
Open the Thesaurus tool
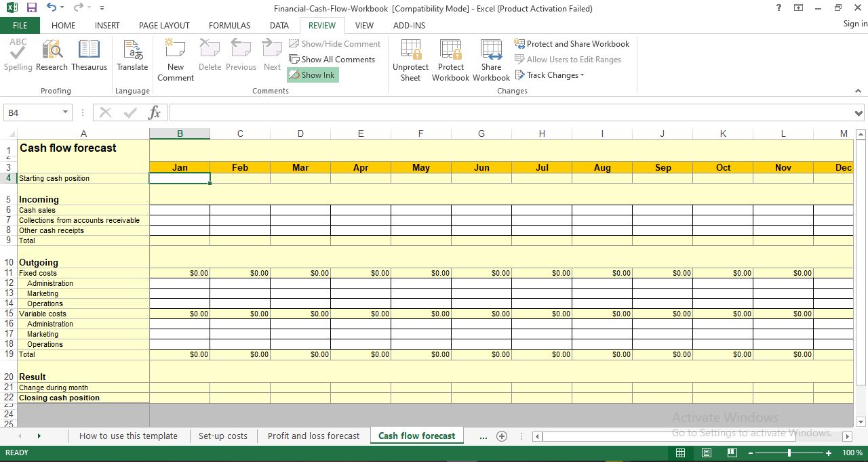click(x=89, y=56)
